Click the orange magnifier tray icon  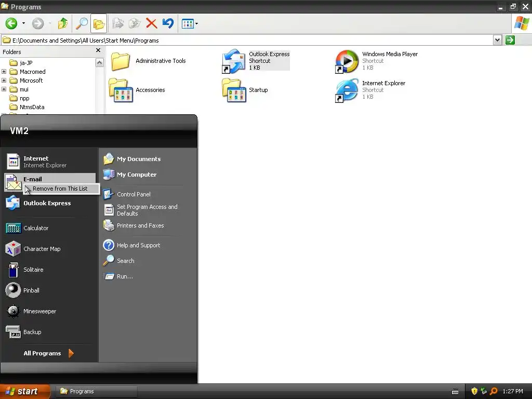(494, 391)
